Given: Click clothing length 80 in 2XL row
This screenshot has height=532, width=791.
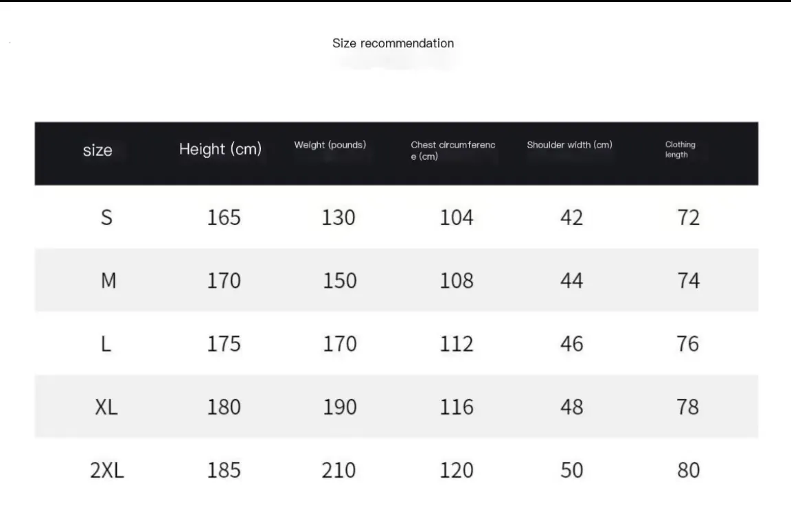Looking at the screenshot, I should pyautogui.click(x=688, y=470).
